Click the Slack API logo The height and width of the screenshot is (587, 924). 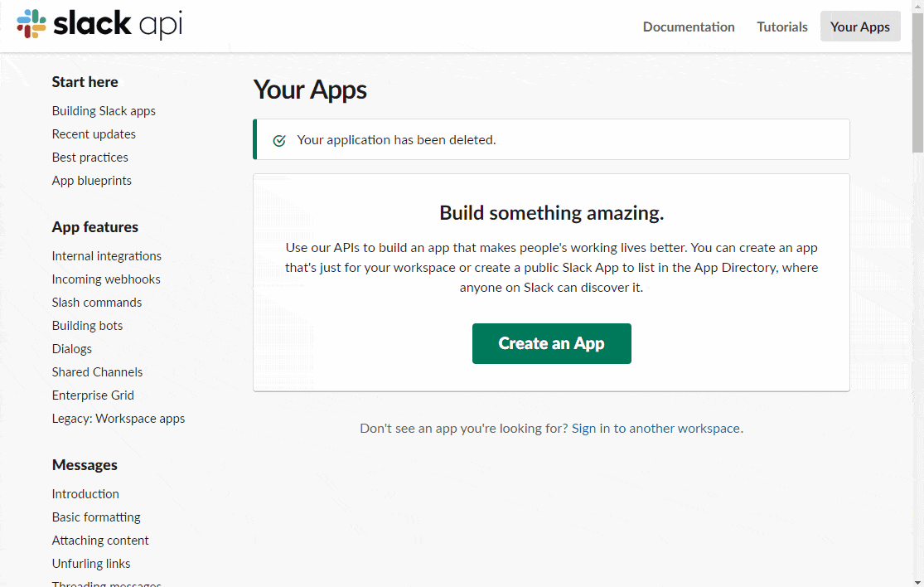(99, 24)
